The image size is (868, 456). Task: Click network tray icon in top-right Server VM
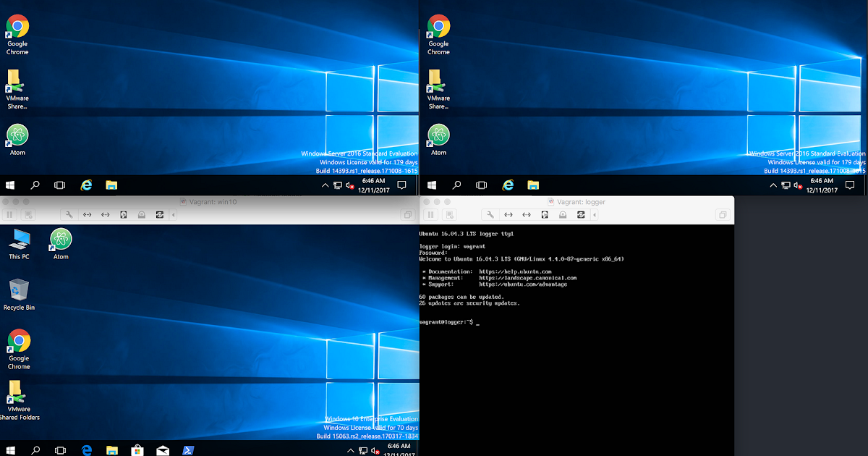coord(786,186)
